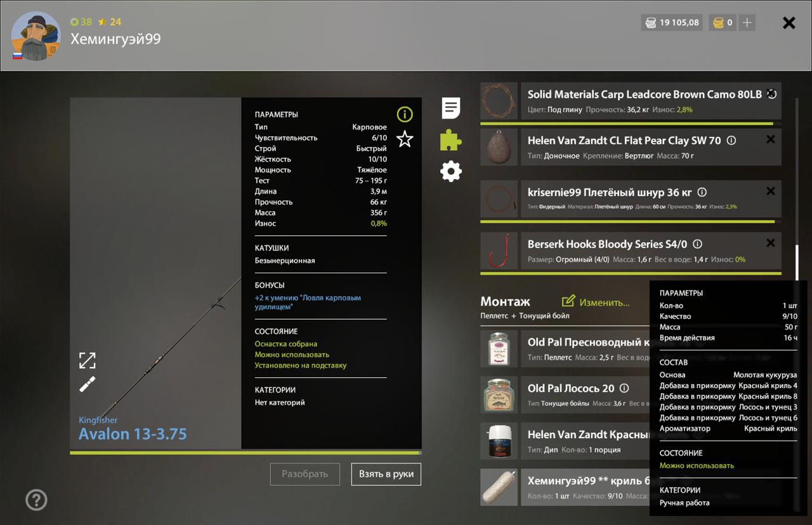Click the plus to add gold coins
This screenshot has width=812, height=525.
747,23
